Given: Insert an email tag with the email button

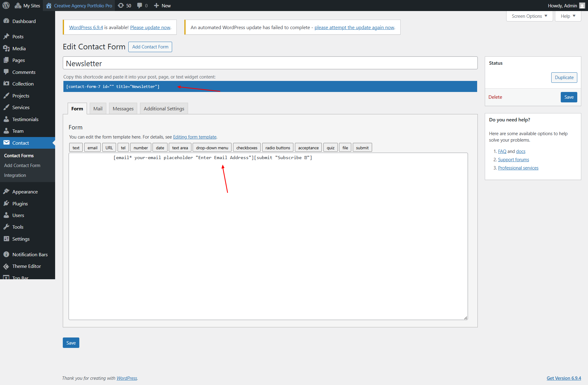Looking at the screenshot, I should point(92,148).
